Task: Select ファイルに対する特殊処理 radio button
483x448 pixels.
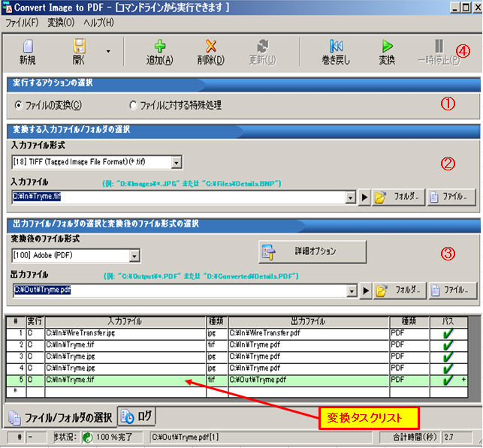Action: (133, 105)
